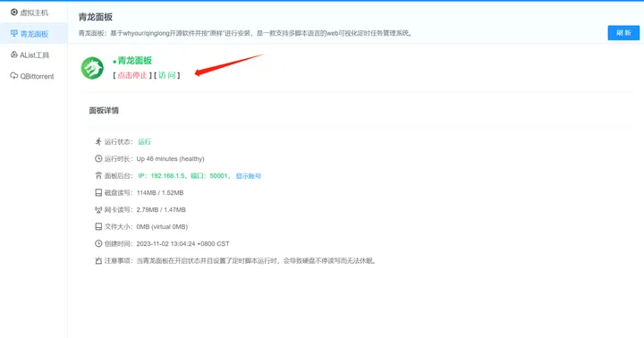The image size is (644, 338).
Task: Open the panel with 访问 link
Action: tap(166, 75)
